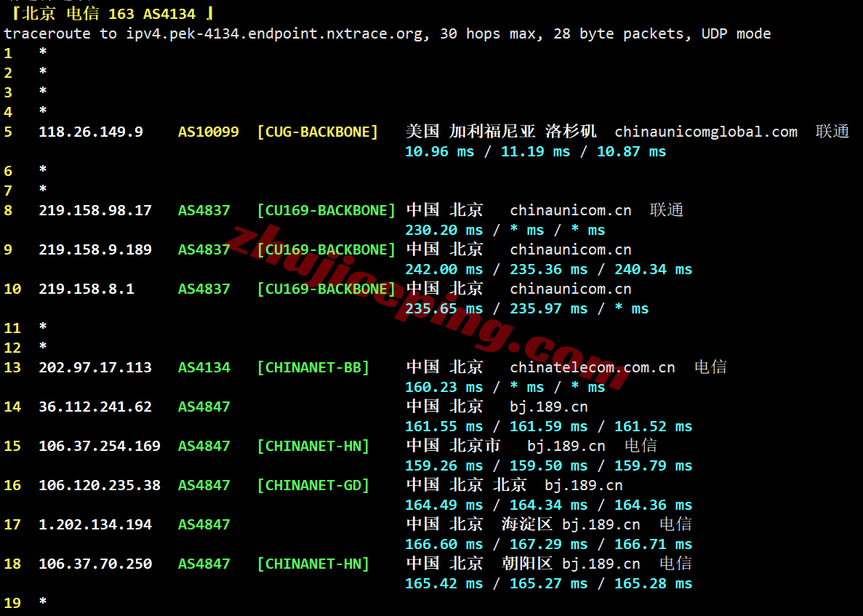Select IP address 106.120.235.38
863x616 pixels.
(x=100, y=486)
